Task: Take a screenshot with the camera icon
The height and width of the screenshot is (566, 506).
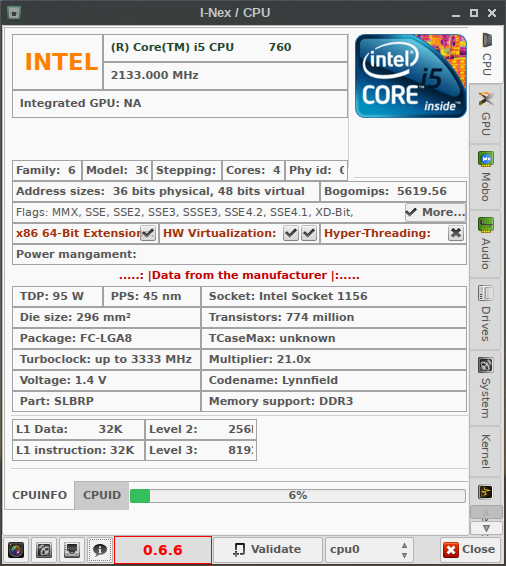Action: coord(16,550)
